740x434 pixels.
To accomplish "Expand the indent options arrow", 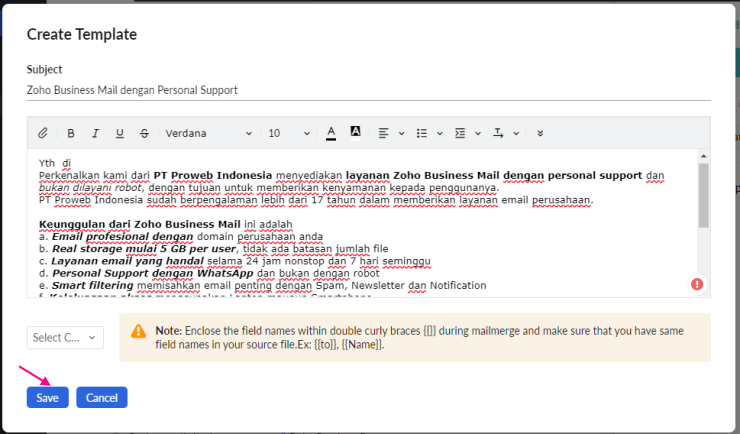I will (478, 134).
